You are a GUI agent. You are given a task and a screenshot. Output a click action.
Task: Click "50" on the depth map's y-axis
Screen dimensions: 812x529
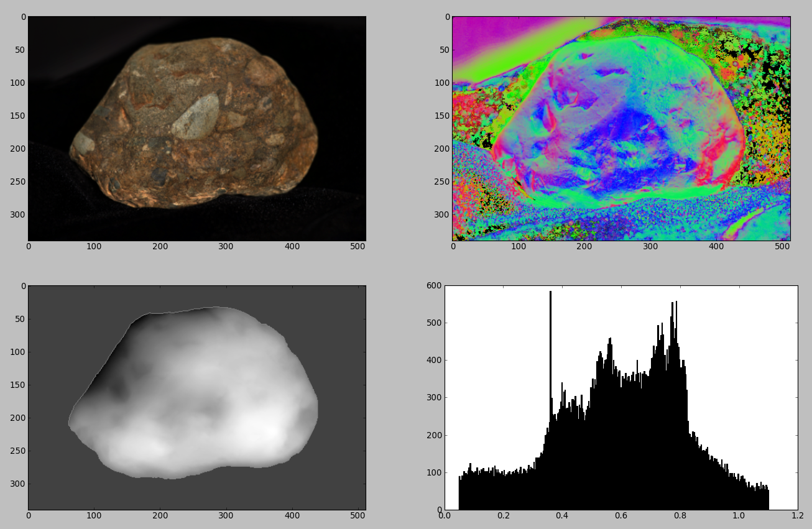(19, 319)
